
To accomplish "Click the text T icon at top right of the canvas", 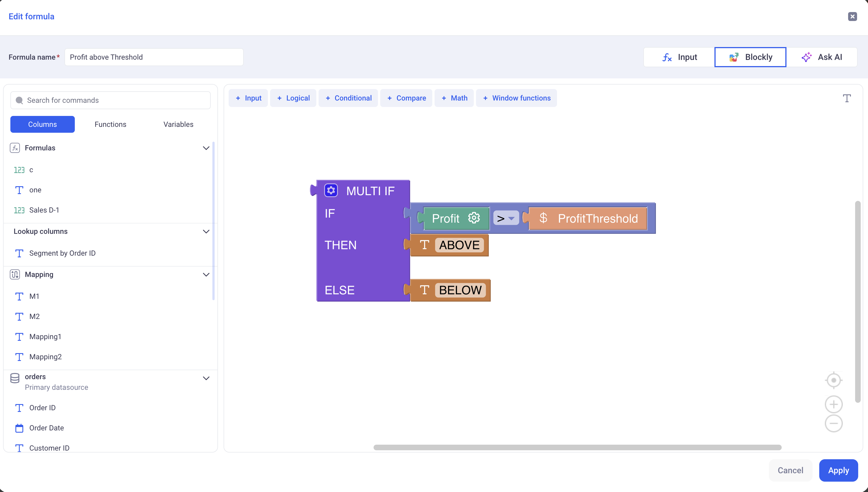I will pyautogui.click(x=847, y=98).
